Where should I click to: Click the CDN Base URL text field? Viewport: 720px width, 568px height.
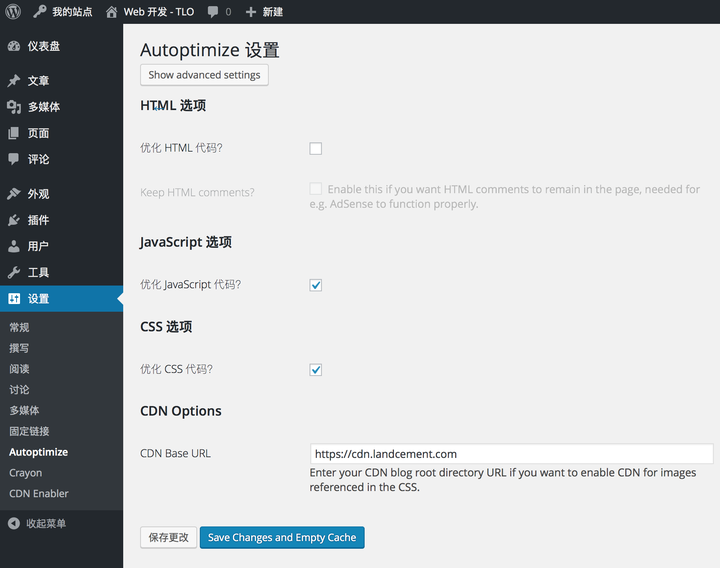click(x=512, y=454)
